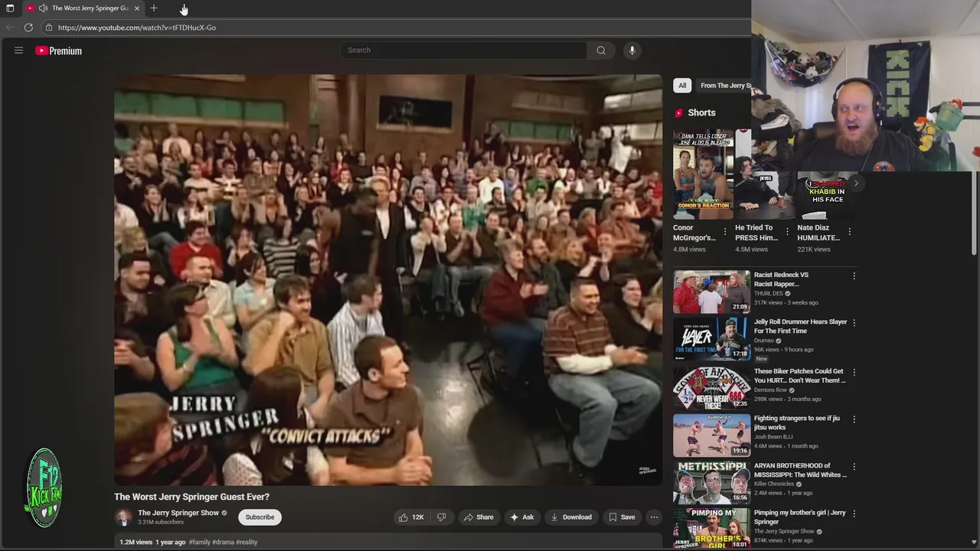Viewport: 980px width, 551px height.
Task: Click the #family hashtag
Action: 200,542
